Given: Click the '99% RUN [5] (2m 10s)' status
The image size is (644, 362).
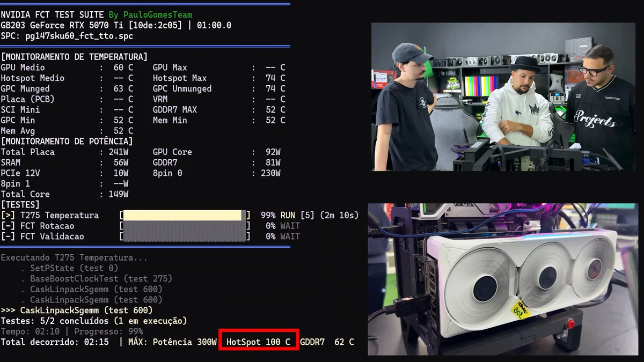Looking at the screenshot, I should pos(310,216).
